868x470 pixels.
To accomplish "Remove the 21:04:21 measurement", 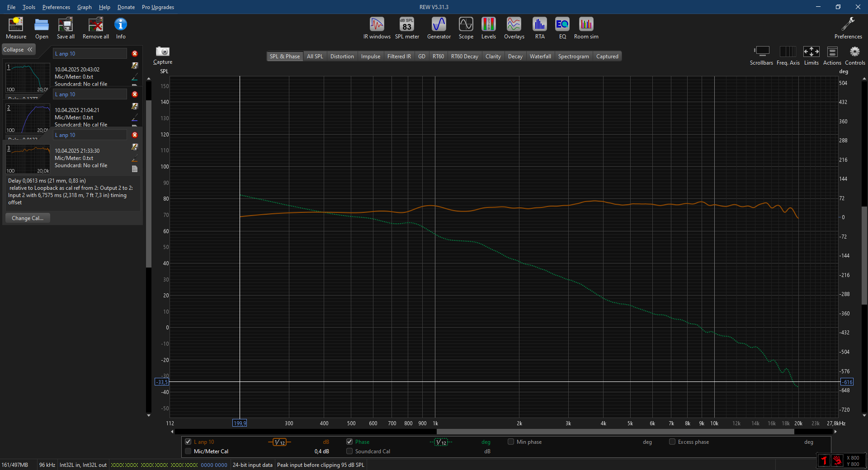I will 135,94.
